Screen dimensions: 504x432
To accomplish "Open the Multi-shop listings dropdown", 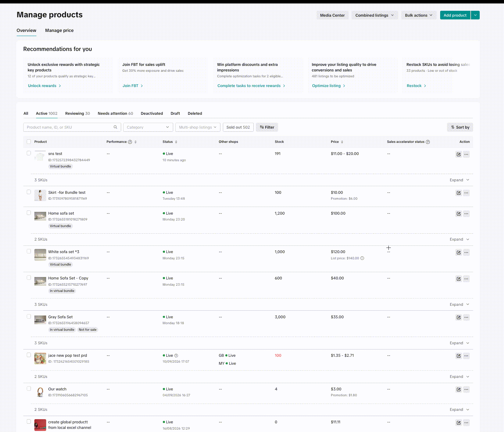I will (198, 127).
